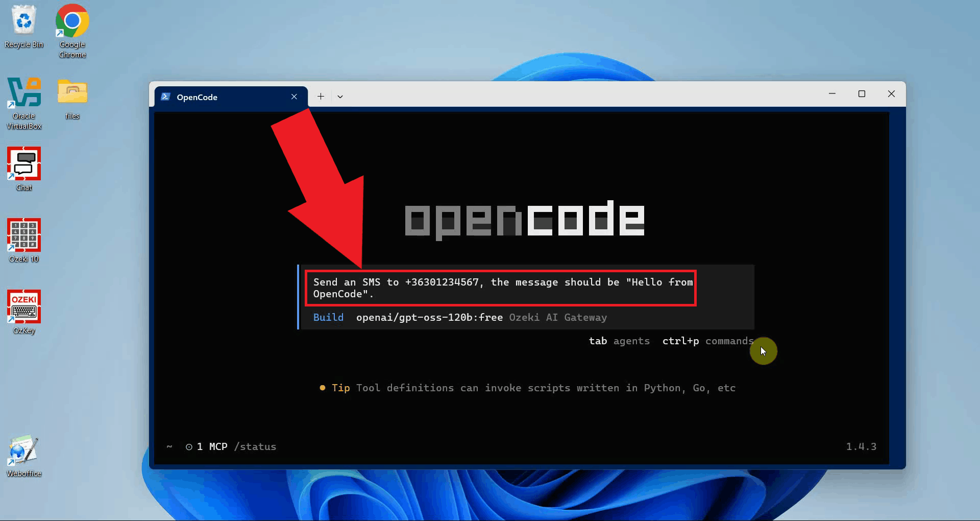
Task: Click the openai/gpt-oss-120b:free model name
Action: pos(429,317)
